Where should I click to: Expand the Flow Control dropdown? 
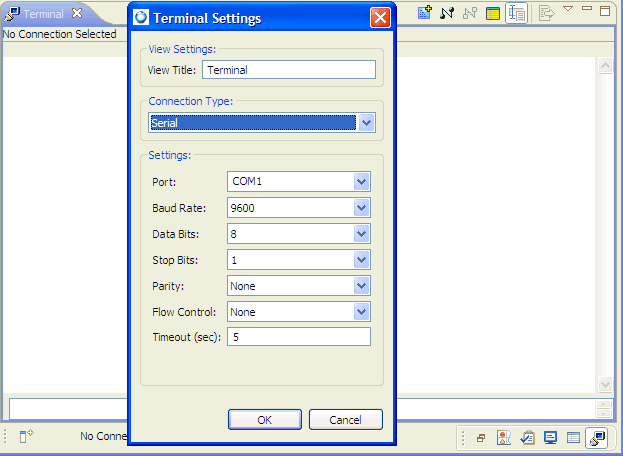pos(362,312)
